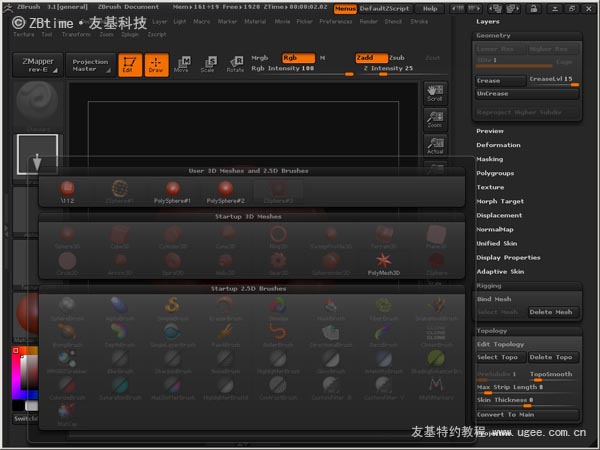This screenshot has width=600, height=450.
Task: Collapse the Geometry subpalette header
Action: [493, 36]
